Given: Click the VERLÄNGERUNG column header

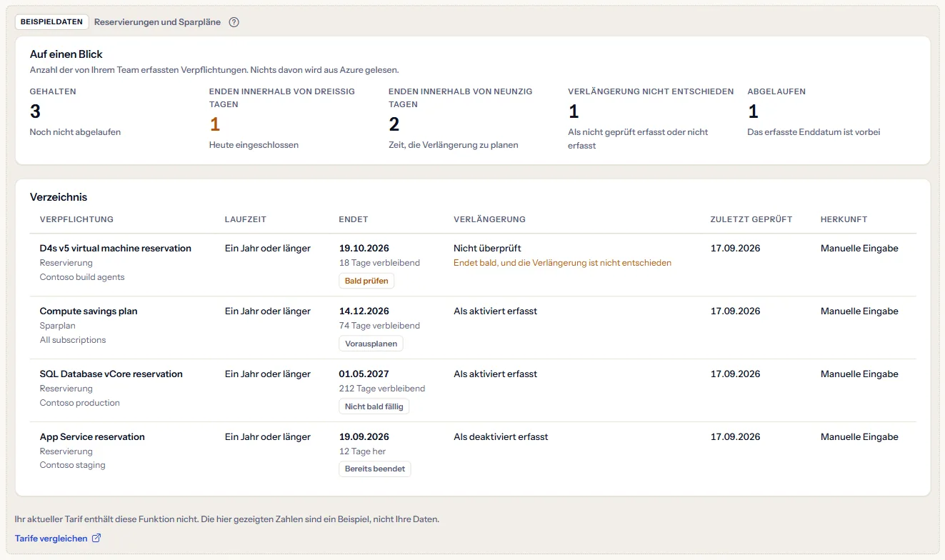Looking at the screenshot, I should [489, 219].
